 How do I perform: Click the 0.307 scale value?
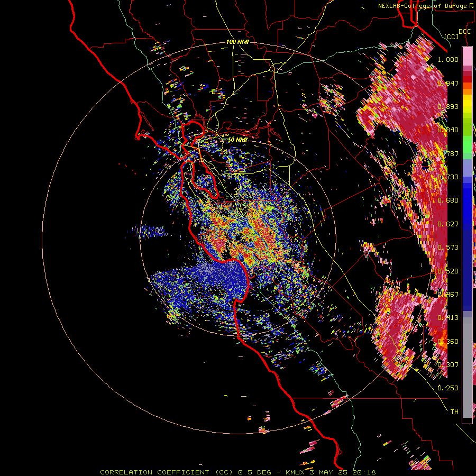(448, 365)
